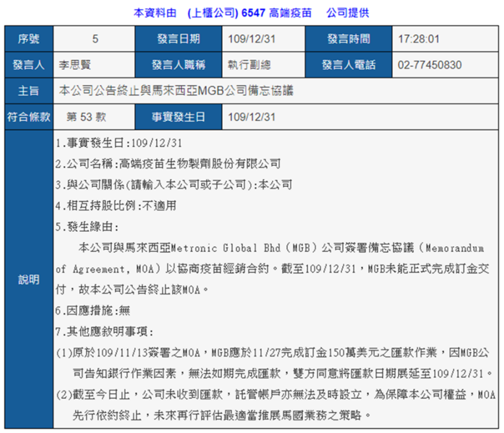Click the line 2.公司名稱 in description
This screenshot has width=504, height=433.
pyautogui.click(x=168, y=164)
